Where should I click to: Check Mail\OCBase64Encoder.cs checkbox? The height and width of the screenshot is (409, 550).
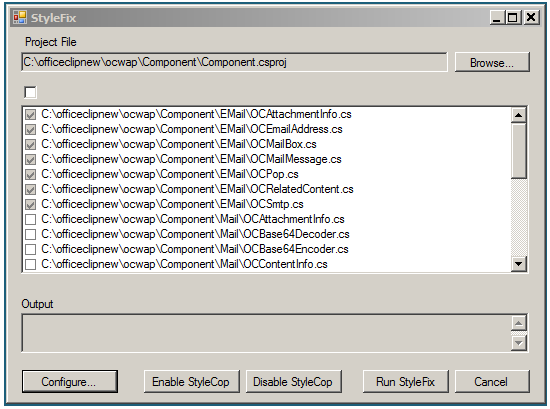[x=31, y=249]
